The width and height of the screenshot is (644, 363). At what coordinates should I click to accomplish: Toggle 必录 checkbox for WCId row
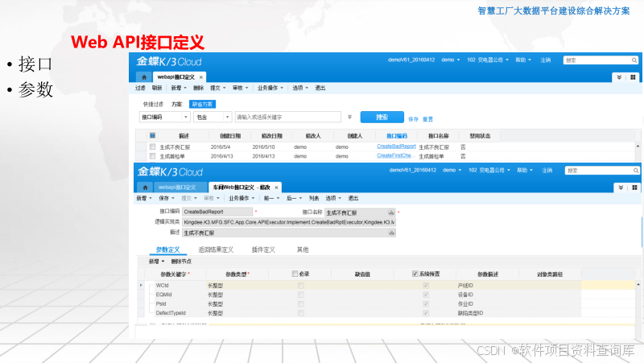click(x=300, y=286)
